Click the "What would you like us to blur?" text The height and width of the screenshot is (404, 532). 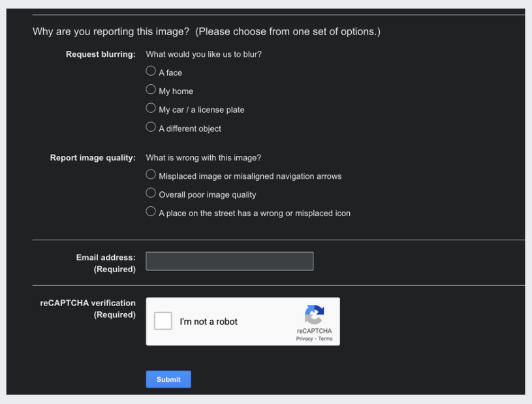(x=204, y=54)
